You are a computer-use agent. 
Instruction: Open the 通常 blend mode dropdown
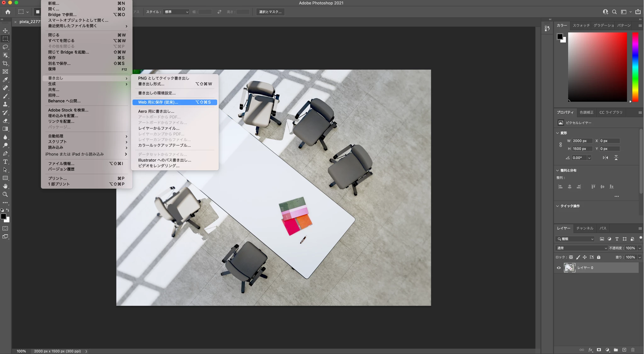581,248
